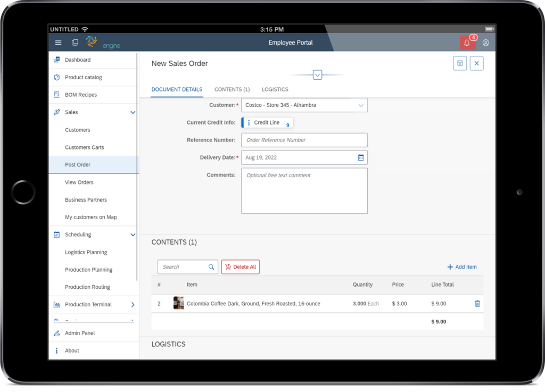The width and height of the screenshot is (545, 392).
Task: Switch to the CONTENTS tab
Action: pos(232,89)
